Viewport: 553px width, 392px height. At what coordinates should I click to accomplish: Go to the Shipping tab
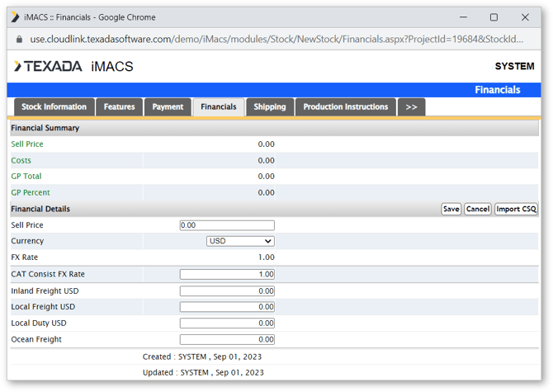coord(269,107)
